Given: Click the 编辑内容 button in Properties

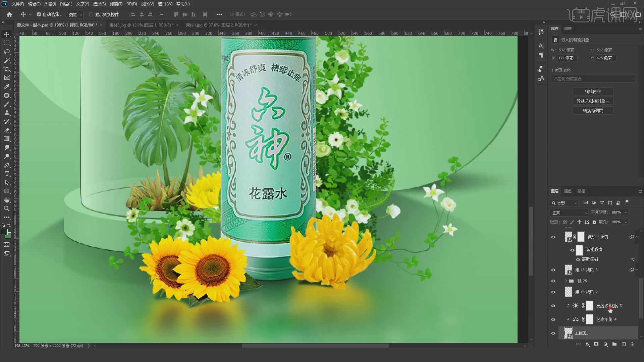Looking at the screenshot, I should click(x=594, y=91).
